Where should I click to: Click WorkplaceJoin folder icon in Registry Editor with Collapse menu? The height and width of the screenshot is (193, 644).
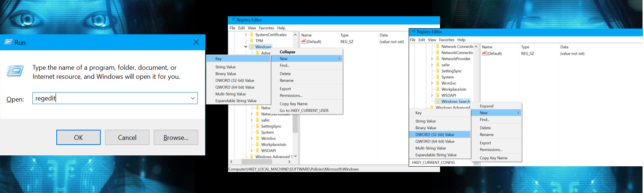[x=257, y=145]
